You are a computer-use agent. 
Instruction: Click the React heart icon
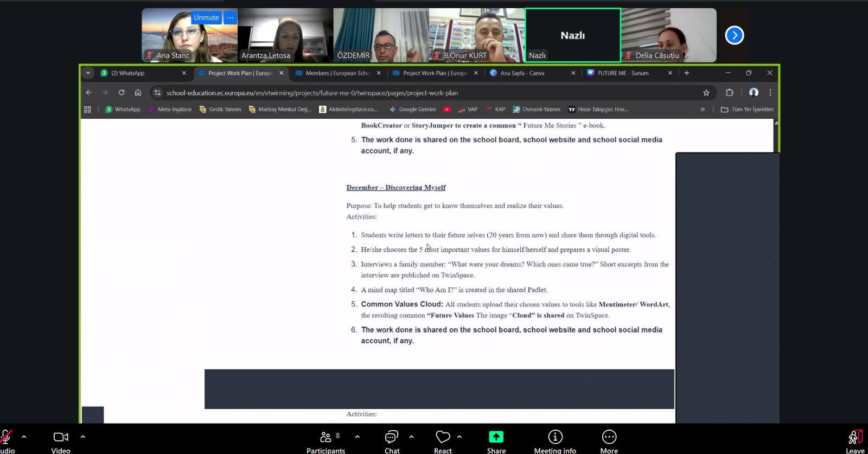click(x=443, y=441)
